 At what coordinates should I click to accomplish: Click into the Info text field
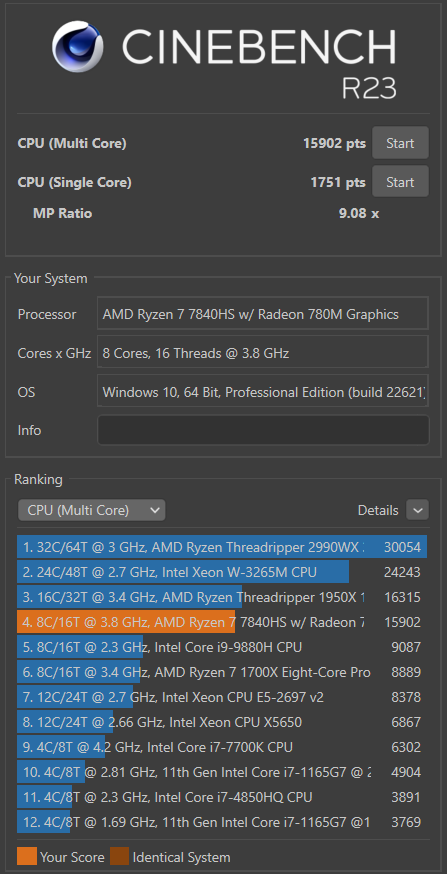click(x=263, y=430)
